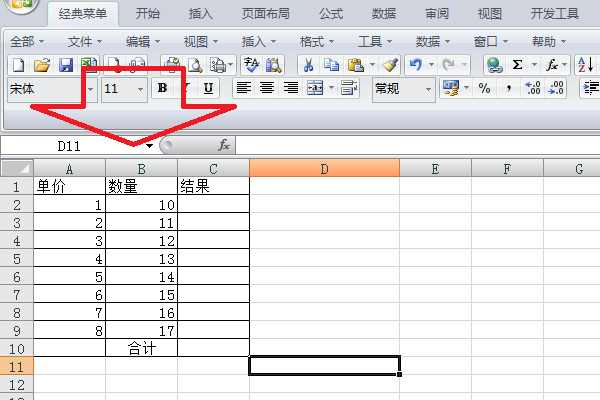Expand the accounting format options arrow
The height and width of the screenshot is (400, 600).
point(466,88)
